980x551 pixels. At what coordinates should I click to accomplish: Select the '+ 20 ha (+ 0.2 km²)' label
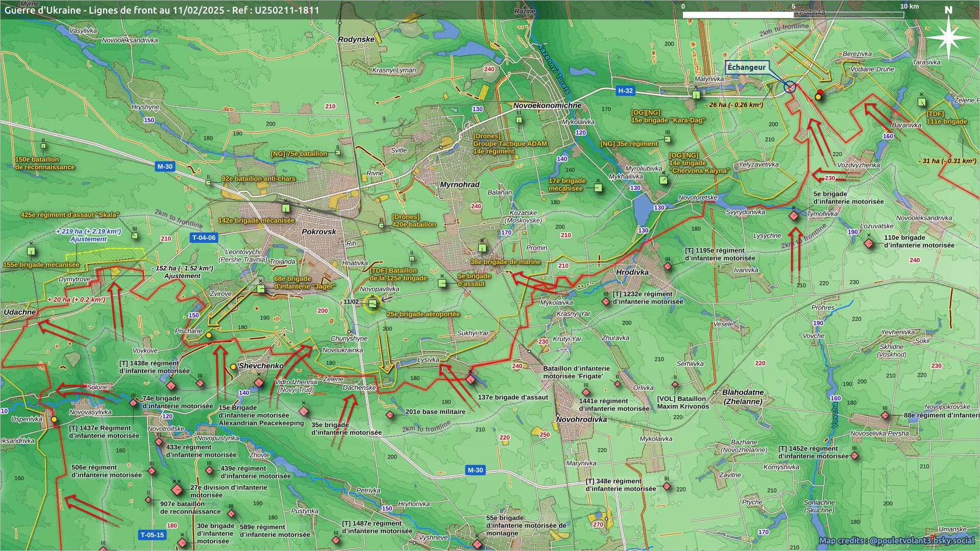click(76, 299)
